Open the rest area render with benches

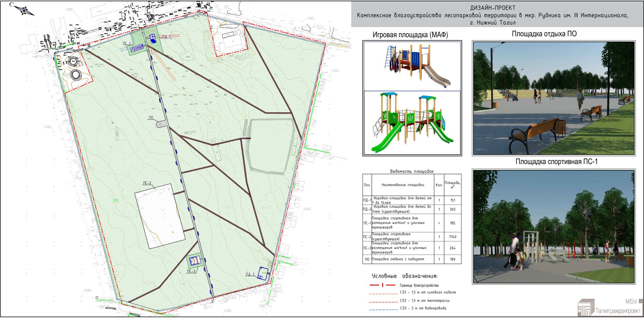tap(554, 98)
